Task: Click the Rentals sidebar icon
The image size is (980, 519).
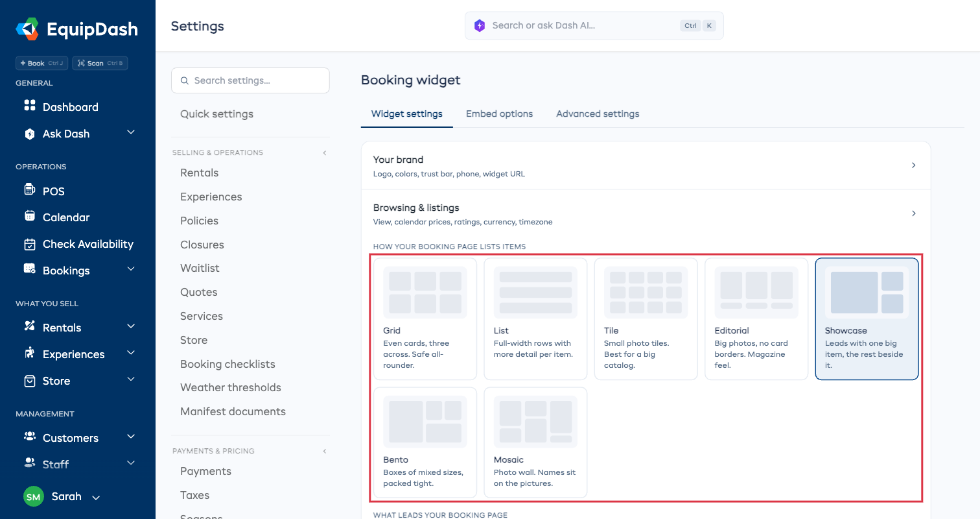Action: 29,326
